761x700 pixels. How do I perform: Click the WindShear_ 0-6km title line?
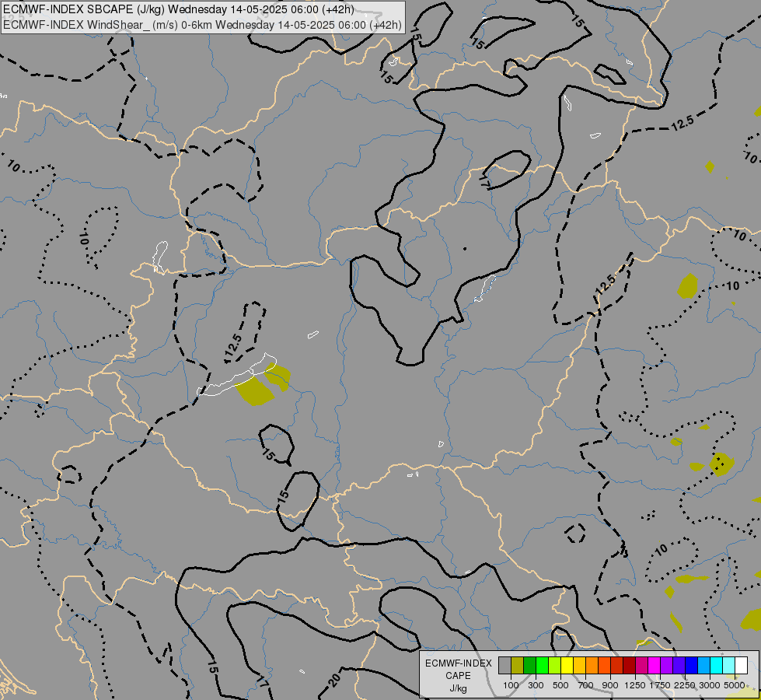202,25
